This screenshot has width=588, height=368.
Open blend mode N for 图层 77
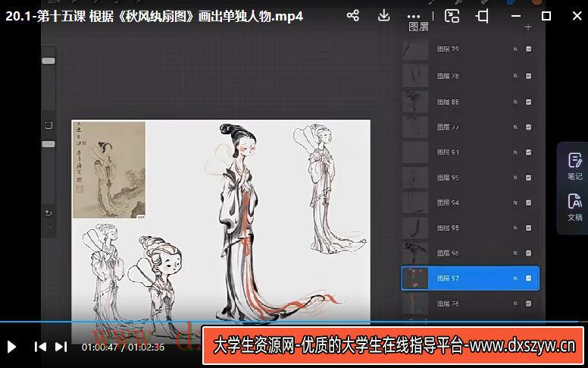click(x=514, y=127)
